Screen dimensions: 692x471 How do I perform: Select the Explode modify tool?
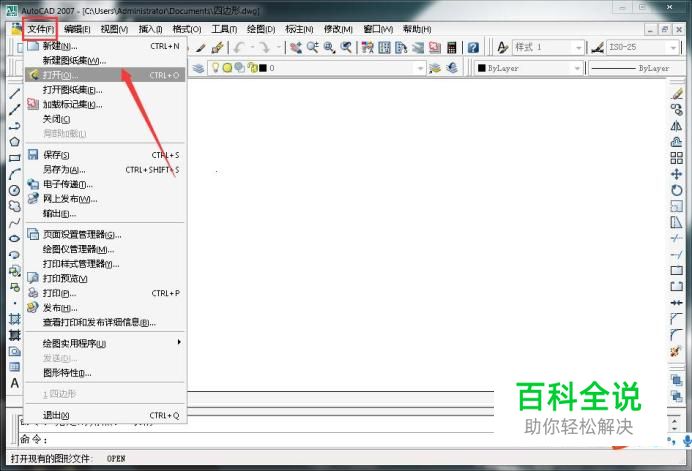(677, 351)
